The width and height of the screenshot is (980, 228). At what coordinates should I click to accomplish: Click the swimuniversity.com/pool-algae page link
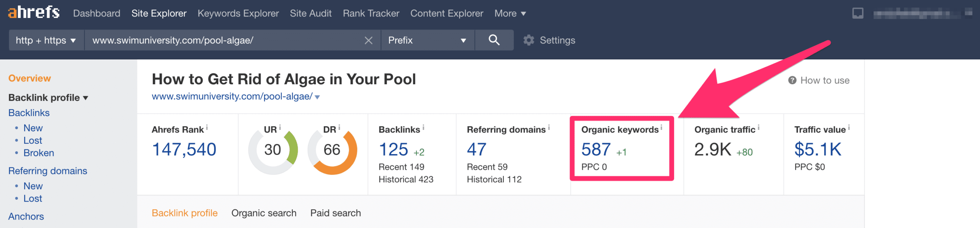point(232,97)
